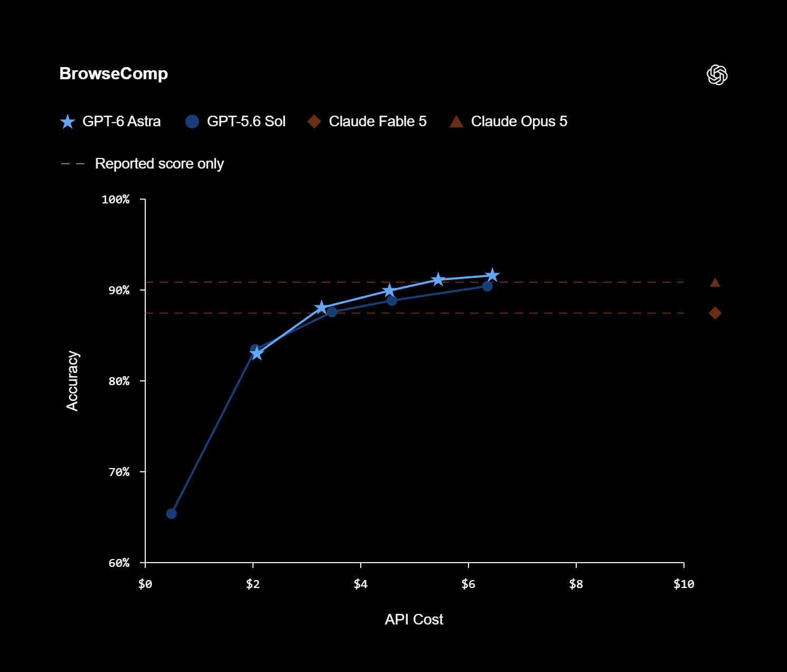The height and width of the screenshot is (672, 787).
Task: Click the Claude Opus 5 legend label
Action: pos(519,122)
